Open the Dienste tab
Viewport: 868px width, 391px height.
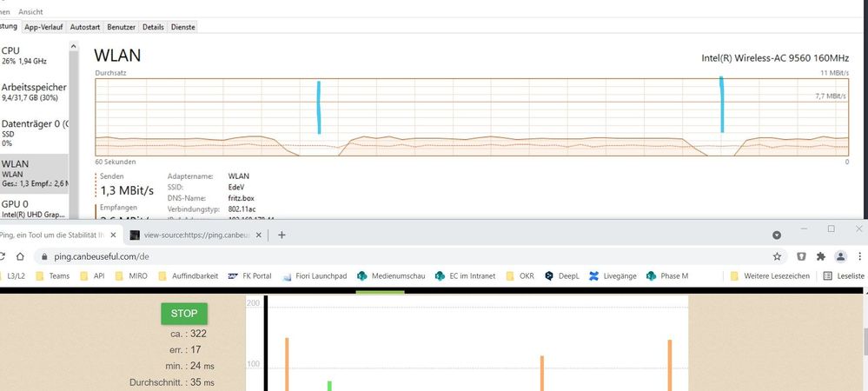tap(182, 27)
